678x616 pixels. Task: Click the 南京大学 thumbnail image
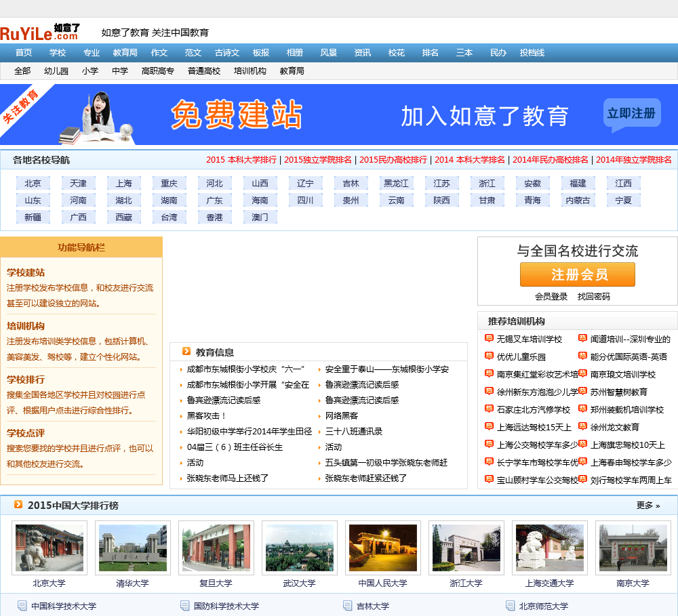click(x=633, y=548)
